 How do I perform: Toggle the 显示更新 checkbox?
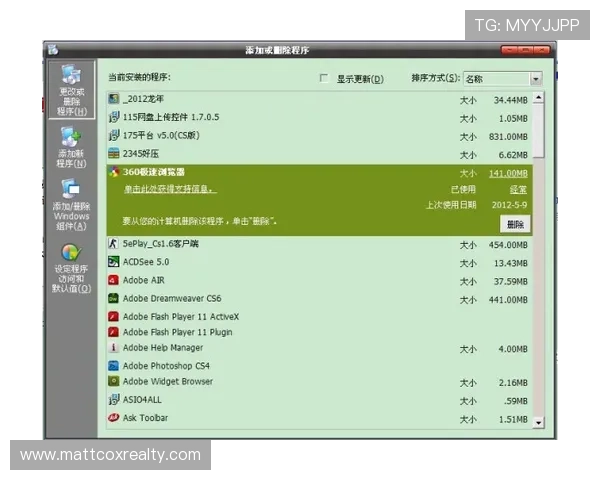[324, 78]
